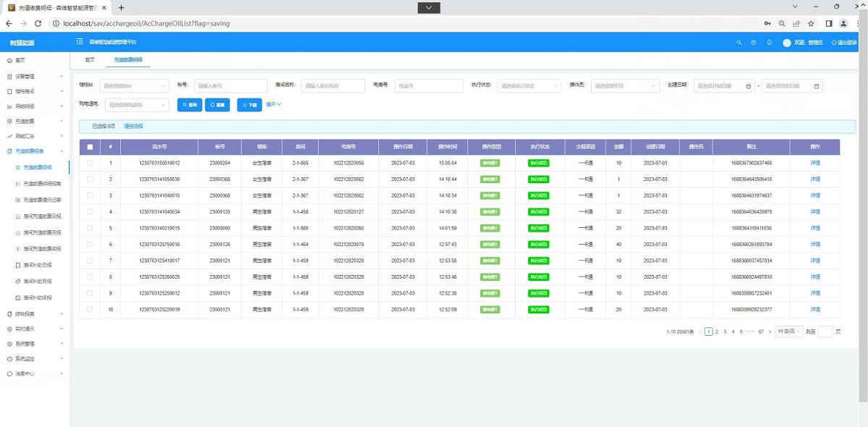Collapse the sidebar with the menu fold icon

(x=80, y=43)
